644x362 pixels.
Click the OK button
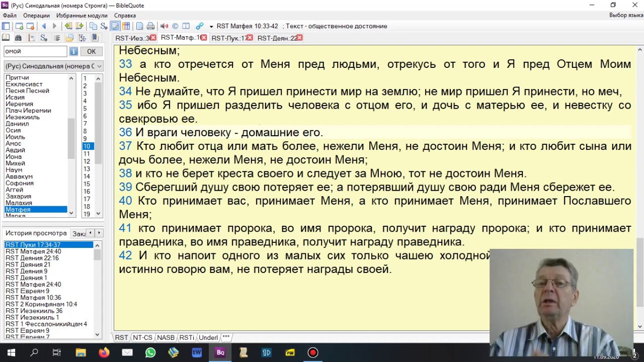tap(91, 51)
